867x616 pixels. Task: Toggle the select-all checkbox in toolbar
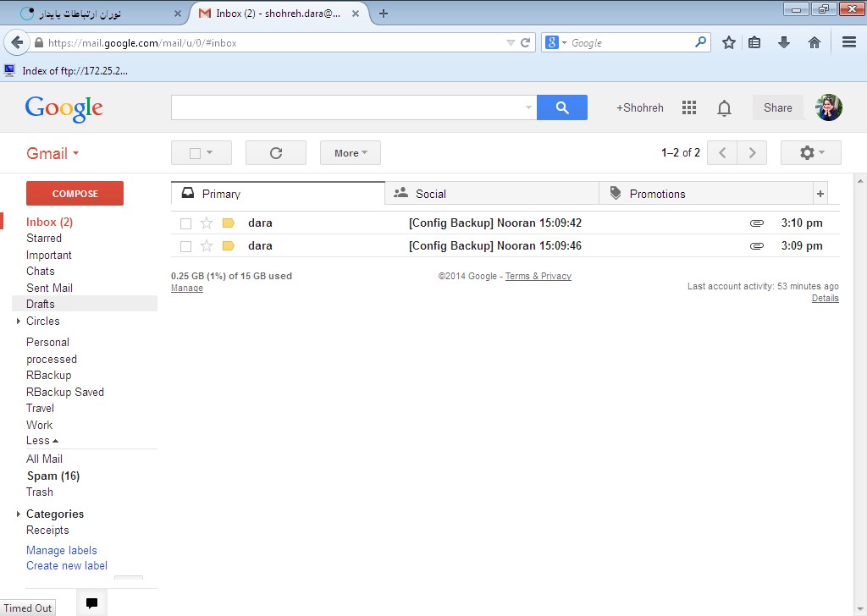pyautogui.click(x=195, y=153)
